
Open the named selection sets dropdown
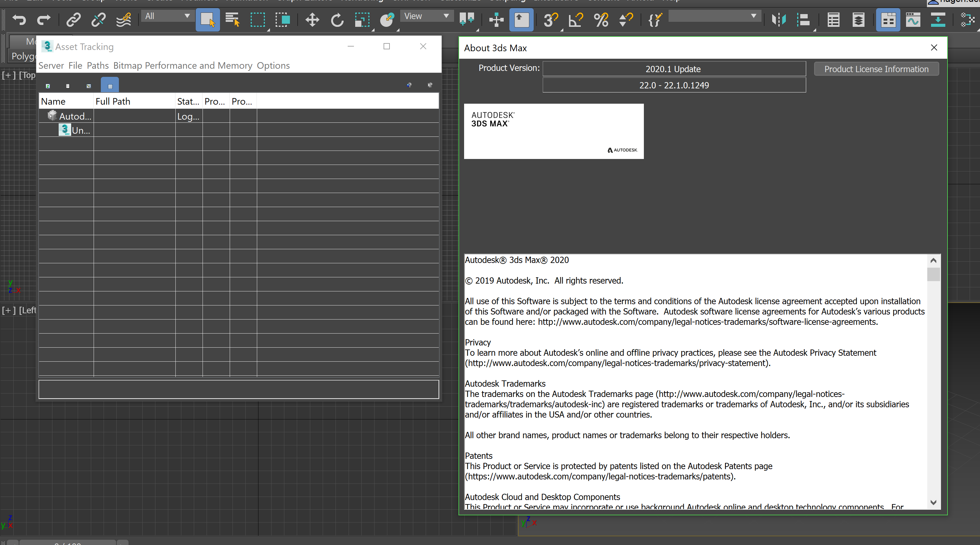tap(714, 16)
